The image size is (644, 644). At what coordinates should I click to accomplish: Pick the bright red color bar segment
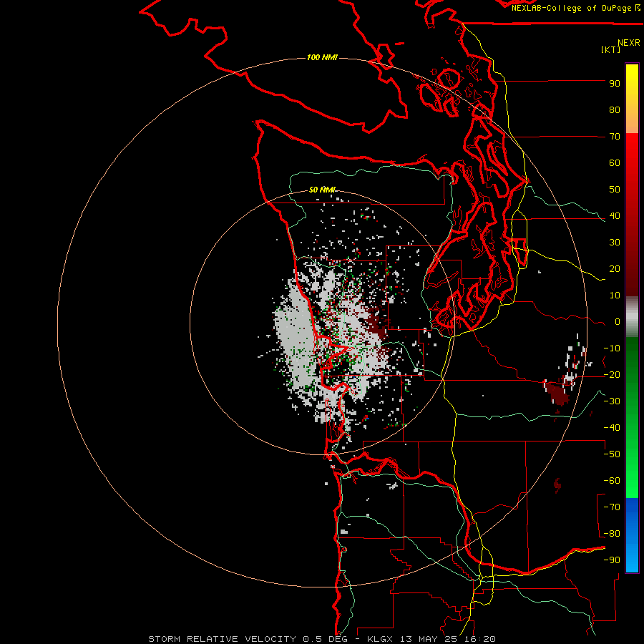tap(632, 152)
